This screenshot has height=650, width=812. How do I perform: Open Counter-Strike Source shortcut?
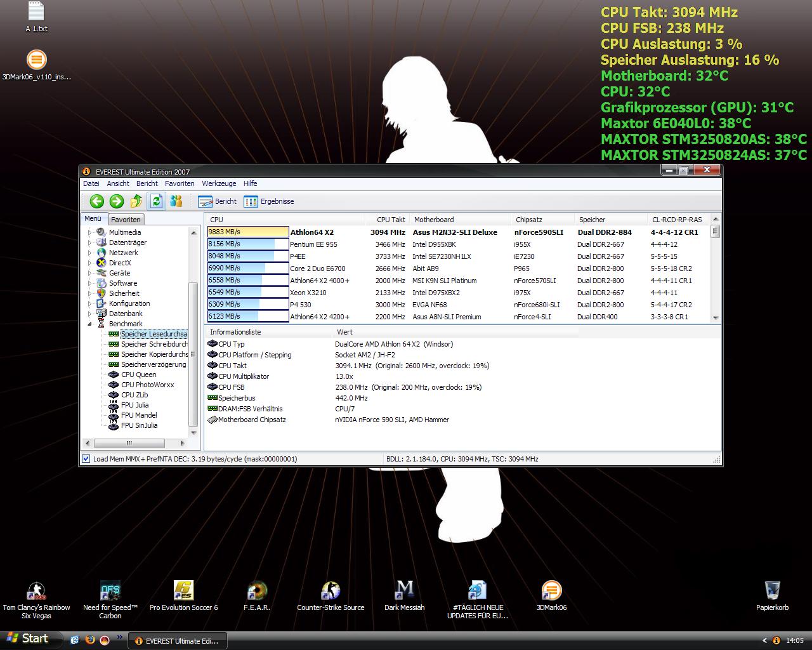(331, 596)
